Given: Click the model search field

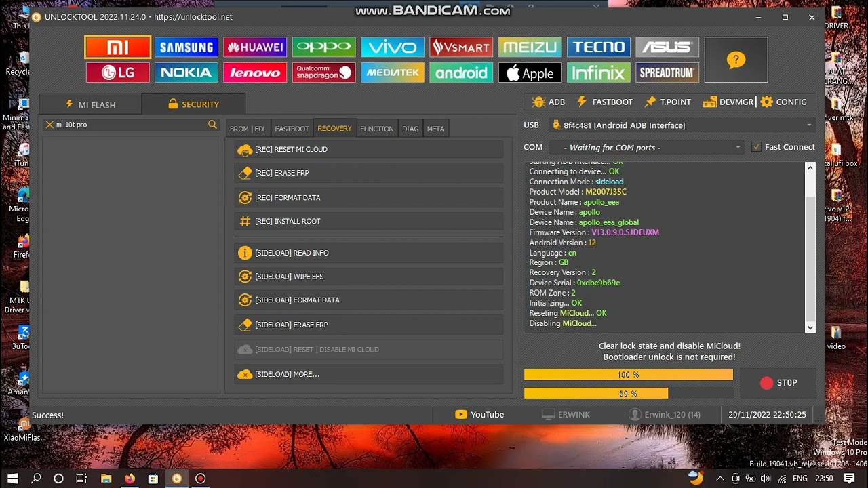Looking at the screenshot, I should [x=132, y=125].
